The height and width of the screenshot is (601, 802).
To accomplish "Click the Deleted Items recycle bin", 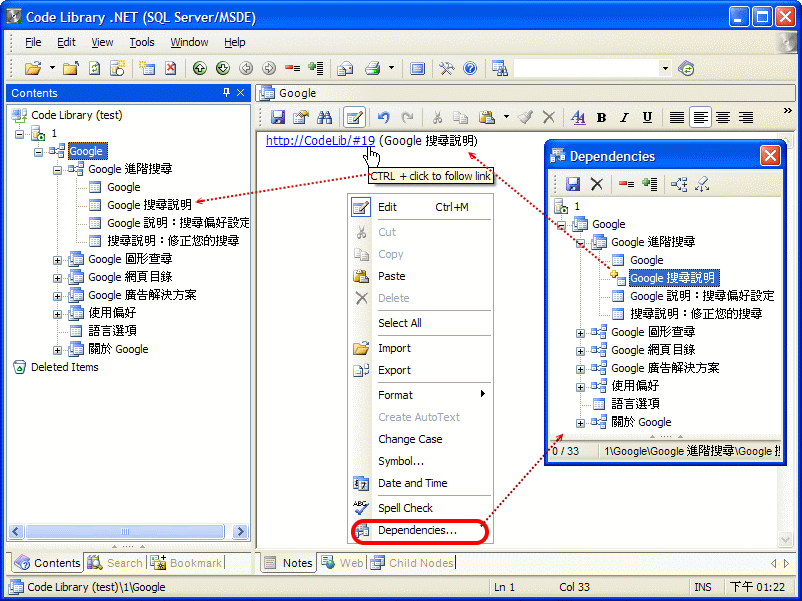I will coord(19,367).
